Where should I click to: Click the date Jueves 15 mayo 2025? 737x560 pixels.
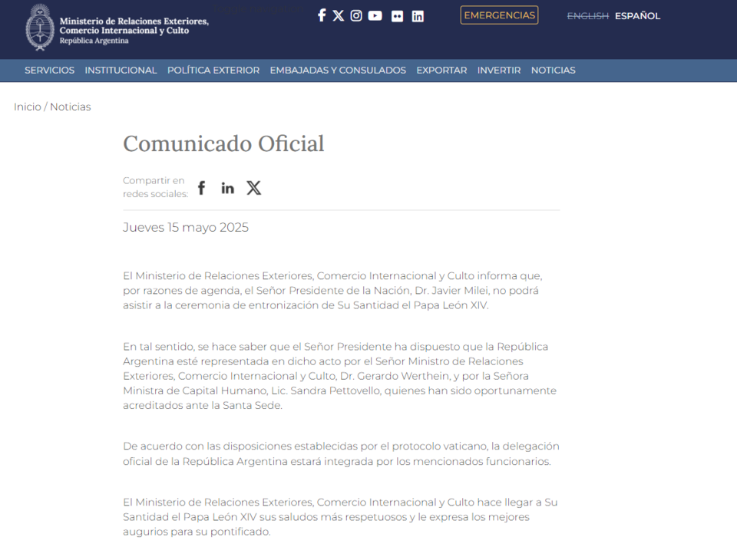[186, 227]
